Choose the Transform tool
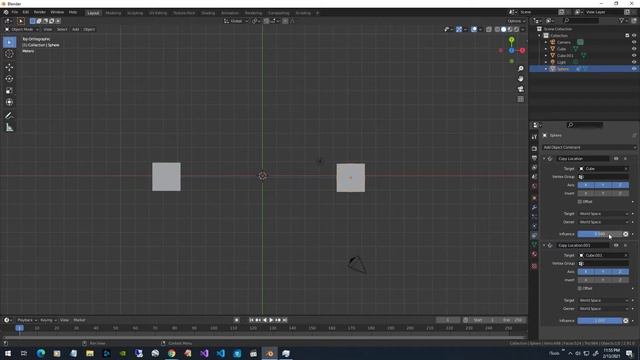 [x=9, y=102]
